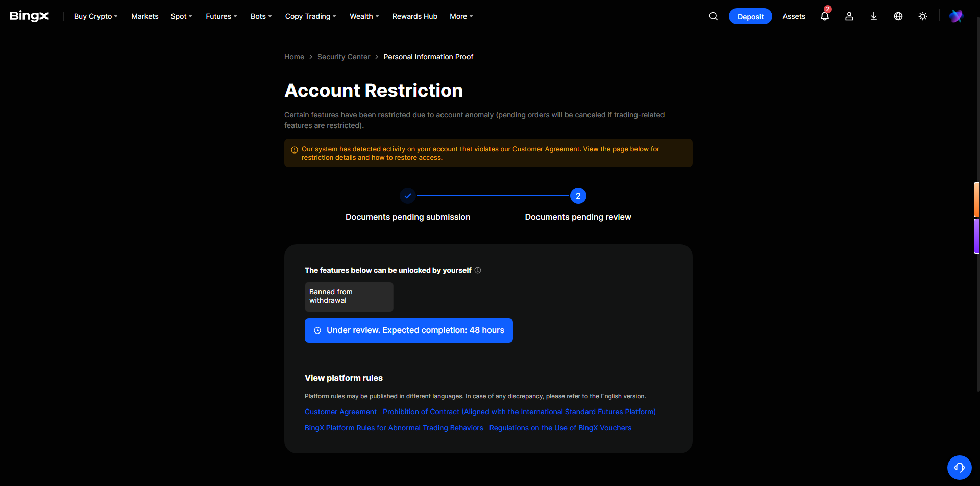Click the Home breadcrumb link
Image resolution: width=980 pixels, height=486 pixels.
click(295, 57)
